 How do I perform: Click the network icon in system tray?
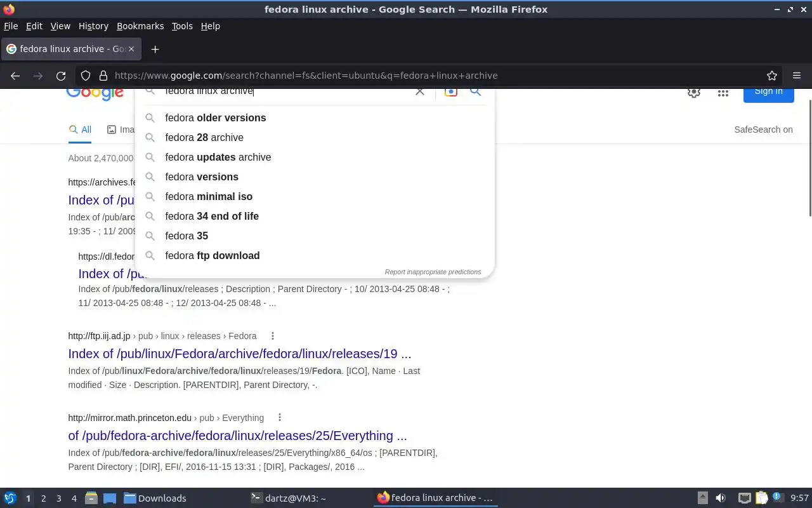pyautogui.click(x=745, y=498)
